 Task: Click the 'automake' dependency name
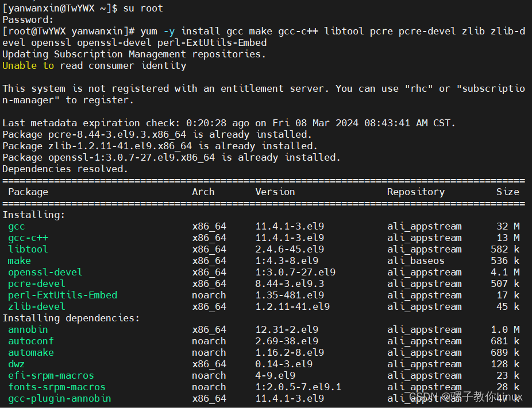(x=31, y=352)
